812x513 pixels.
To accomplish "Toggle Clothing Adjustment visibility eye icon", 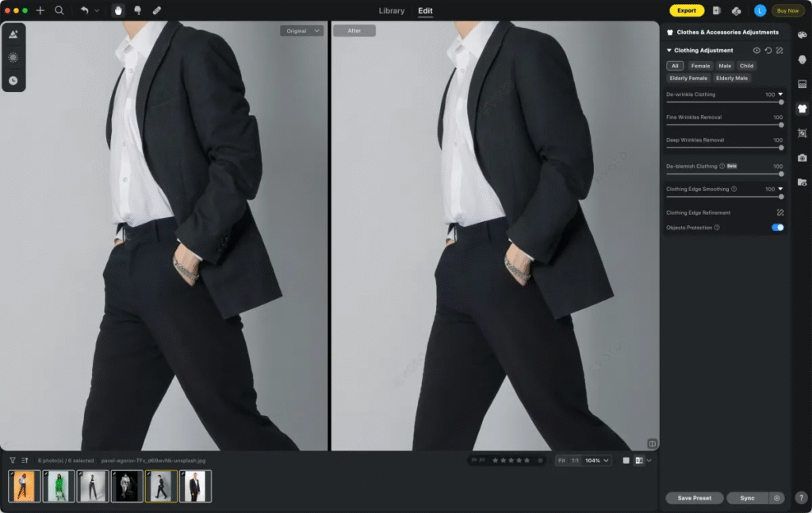I will [756, 51].
